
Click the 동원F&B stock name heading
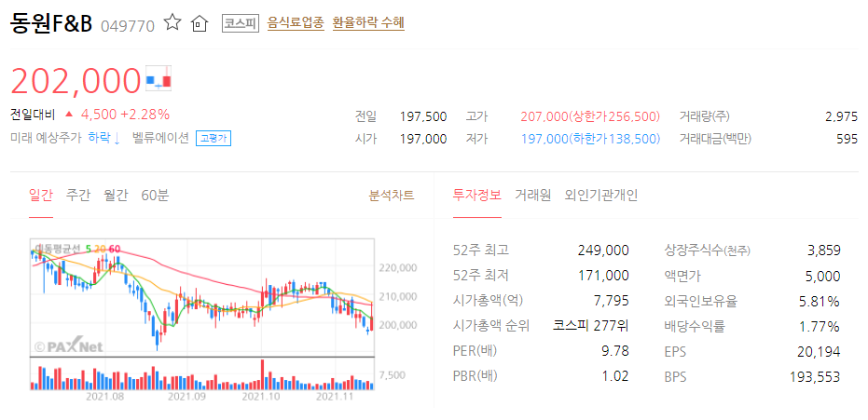coord(51,24)
